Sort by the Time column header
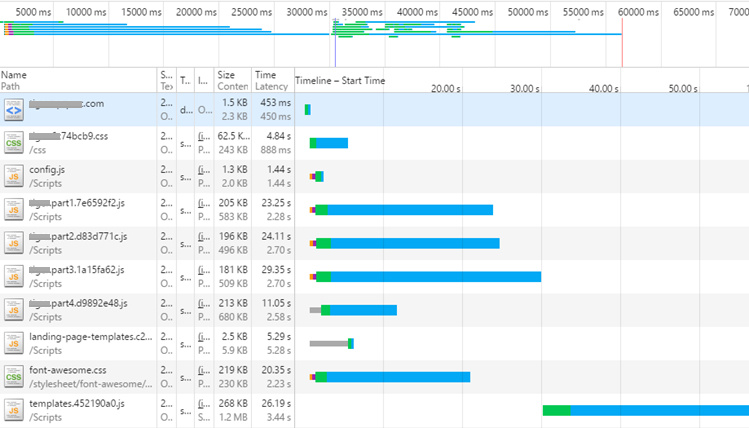This screenshot has height=428, width=749. pyautogui.click(x=266, y=75)
